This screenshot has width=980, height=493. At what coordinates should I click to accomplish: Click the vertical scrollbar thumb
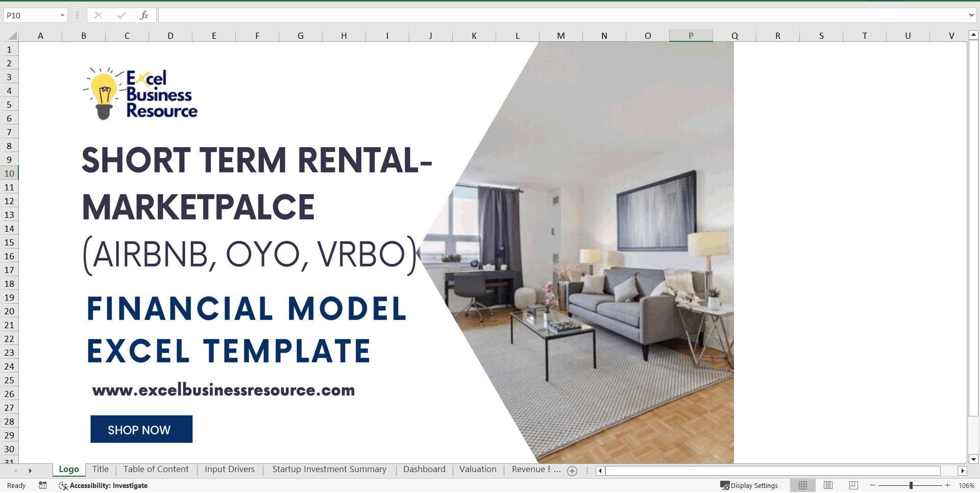click(973, 228)
